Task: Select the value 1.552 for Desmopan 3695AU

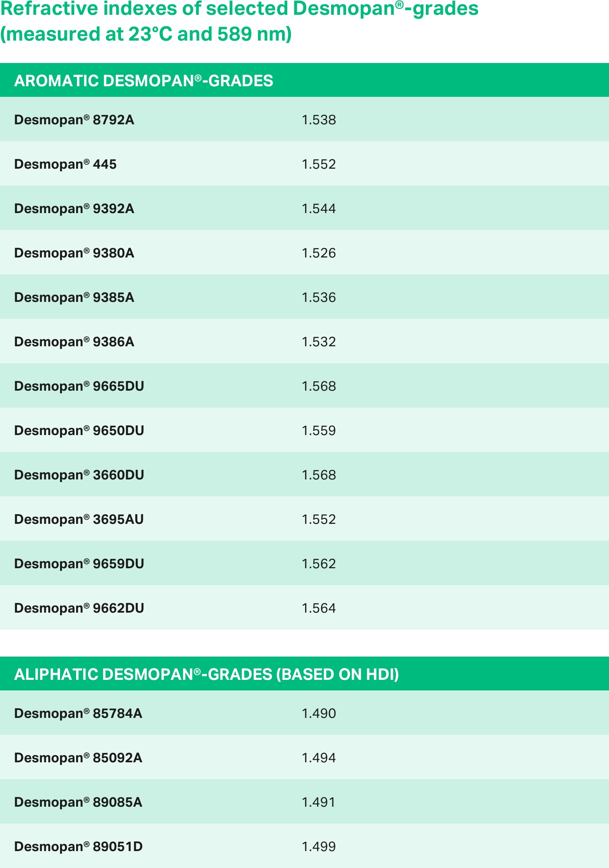Action: 319,520
